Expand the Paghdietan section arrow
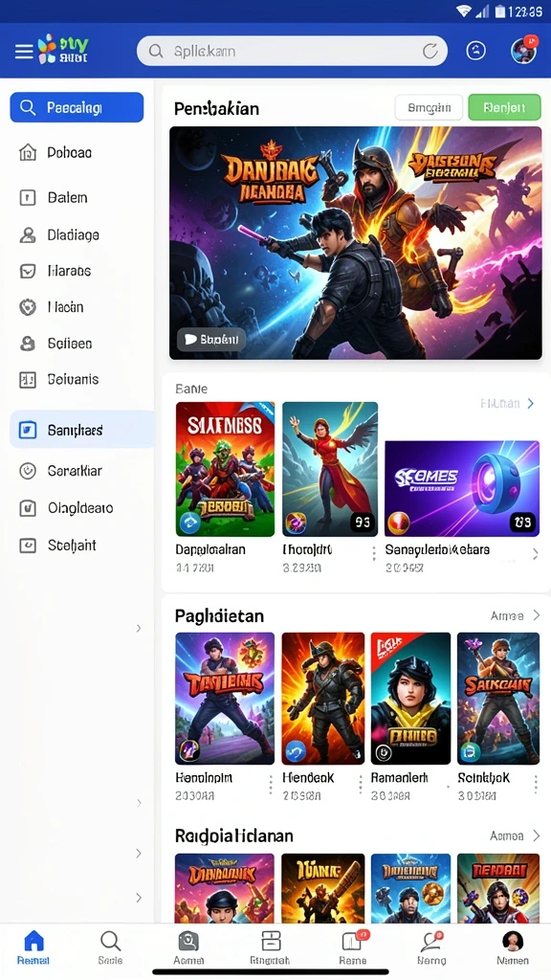This screenshot has width=551, height=980. 536,615
